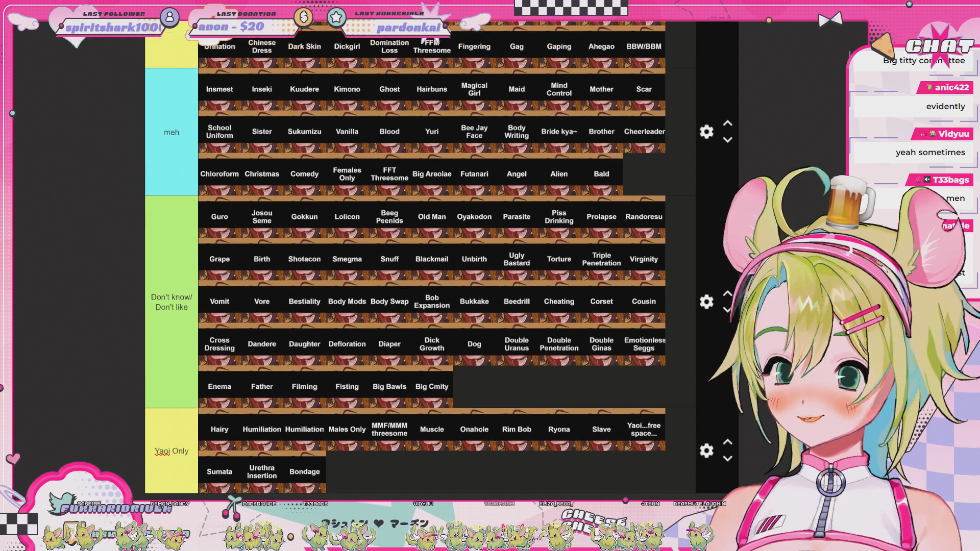The width and height of the screenshot is (980, 551).
Task: Click the anic422 username in chat
Action: [951, 87]
